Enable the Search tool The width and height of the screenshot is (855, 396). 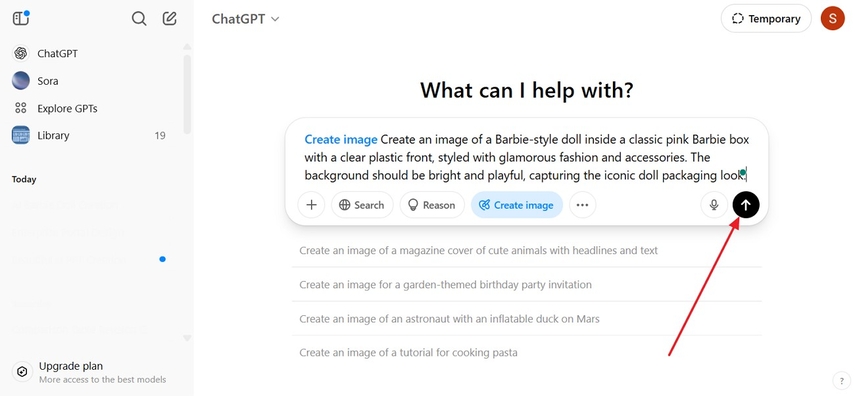(x=362, y=205)
